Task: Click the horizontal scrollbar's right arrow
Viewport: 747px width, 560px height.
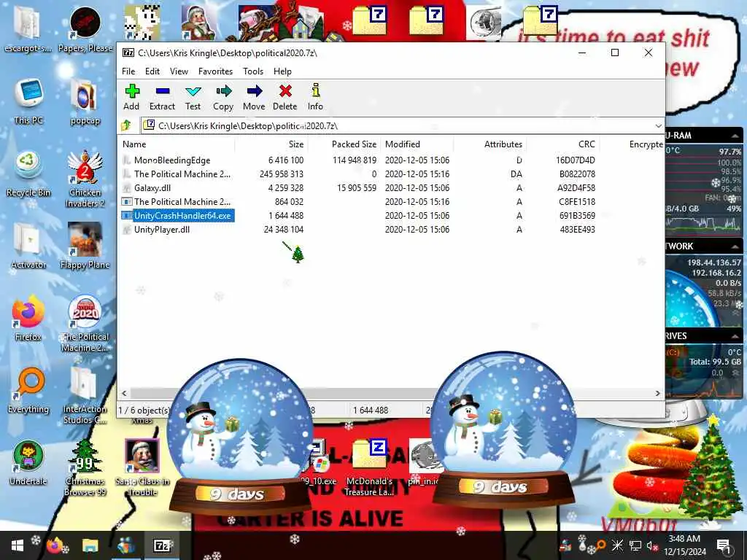Action: click(x=657, y=393)
